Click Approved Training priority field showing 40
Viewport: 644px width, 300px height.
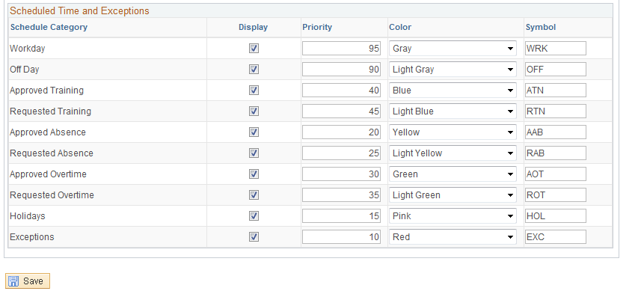[x=341, y=91]
